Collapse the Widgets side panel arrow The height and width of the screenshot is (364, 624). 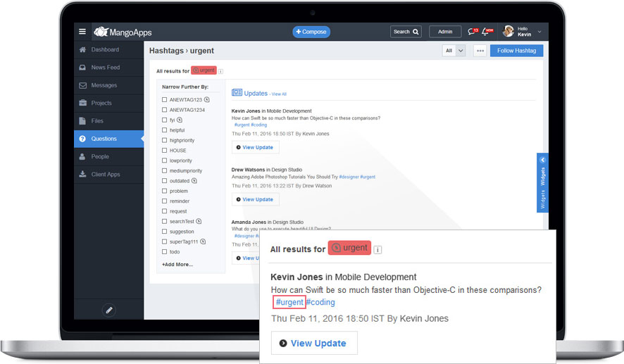pyautogui.click(x=542, y=160)
